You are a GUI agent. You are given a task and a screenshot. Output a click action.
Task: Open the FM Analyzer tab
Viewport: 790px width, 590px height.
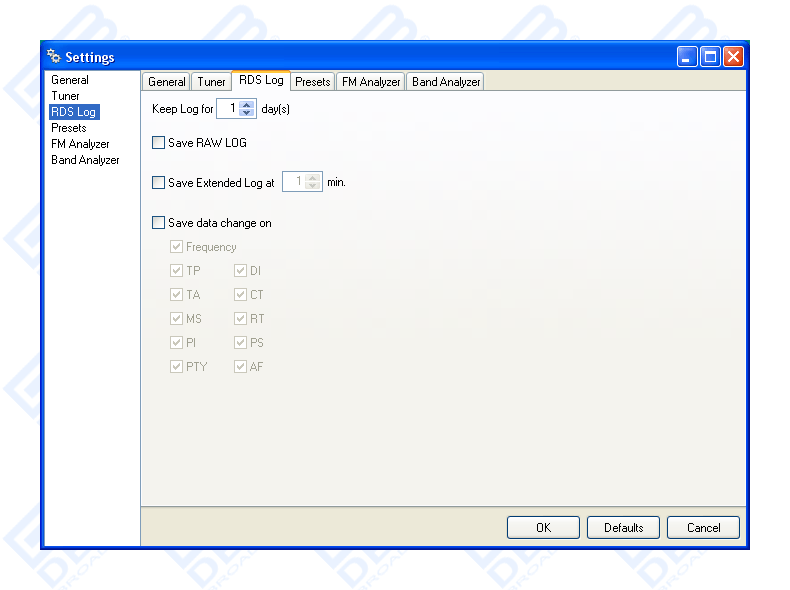(x=371, y=82)
